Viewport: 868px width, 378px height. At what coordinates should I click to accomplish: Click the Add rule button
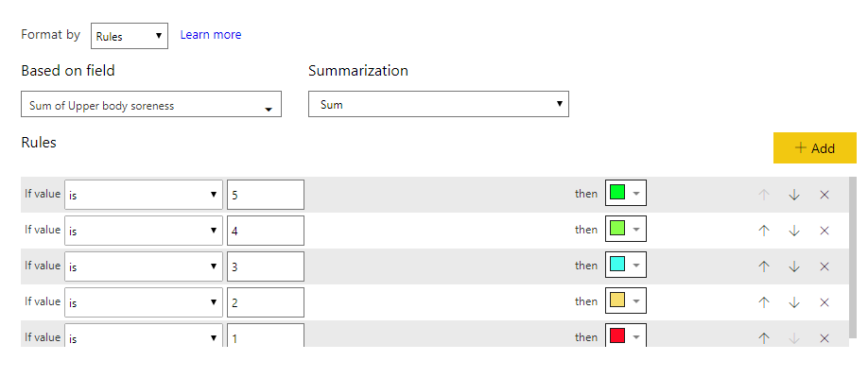tap(814, 148)
